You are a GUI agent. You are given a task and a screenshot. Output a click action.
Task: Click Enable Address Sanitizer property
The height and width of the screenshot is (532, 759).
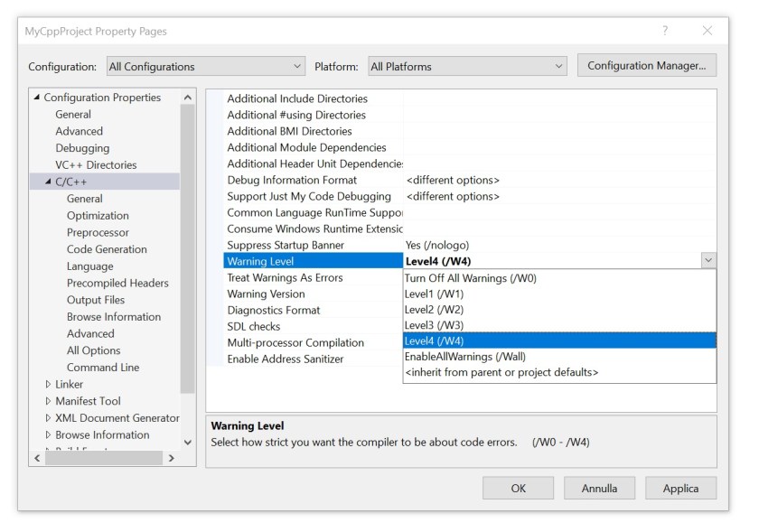pos(286,359)
